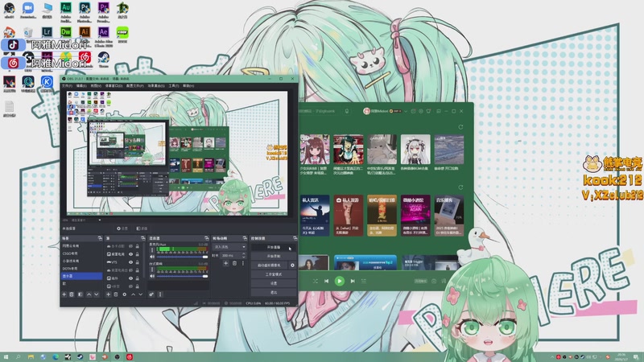Viewport: 644px width, 362px height.
Task: Mute the desktop audio channel speaker icon
Action: [152, 276]
